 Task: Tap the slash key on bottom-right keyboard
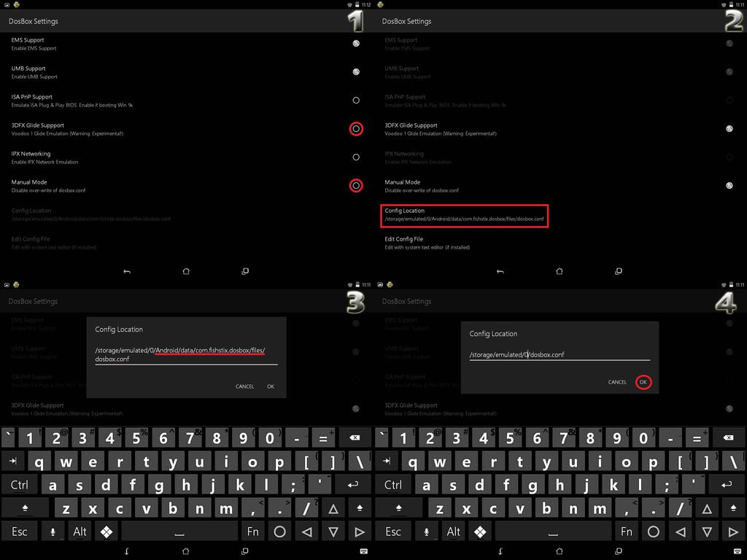pos(680,508)
